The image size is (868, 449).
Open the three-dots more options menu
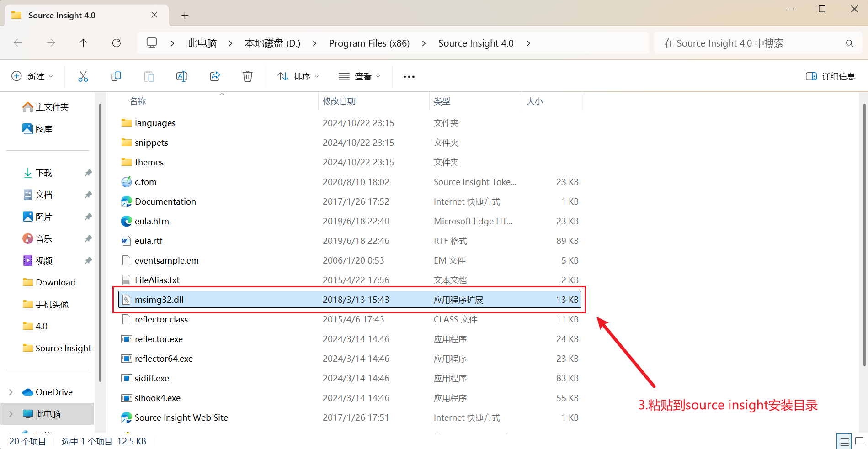(x=409, y=76)
